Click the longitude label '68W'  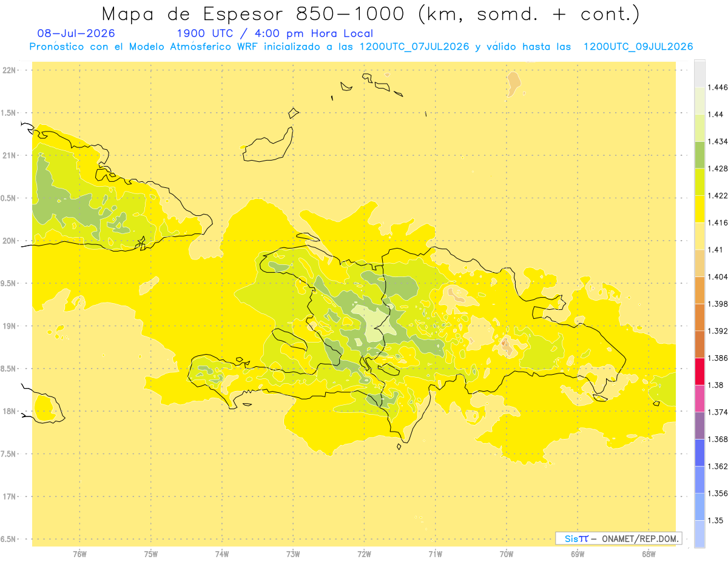point(649,554)
